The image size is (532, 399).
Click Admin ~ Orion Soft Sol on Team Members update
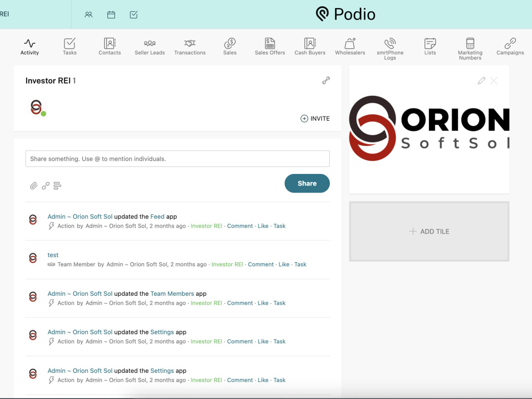pos(80,294)
